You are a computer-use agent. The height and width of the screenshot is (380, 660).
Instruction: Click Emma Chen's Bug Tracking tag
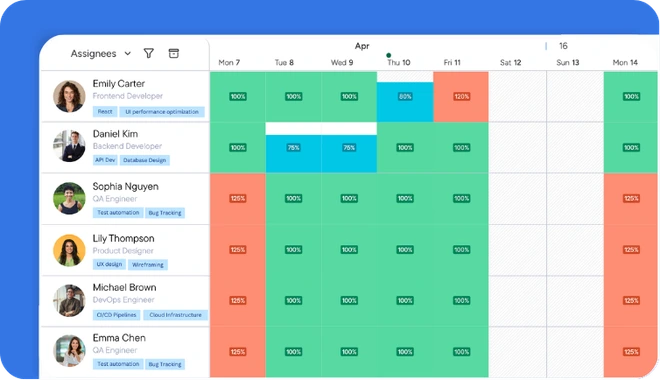pos(165,364)
